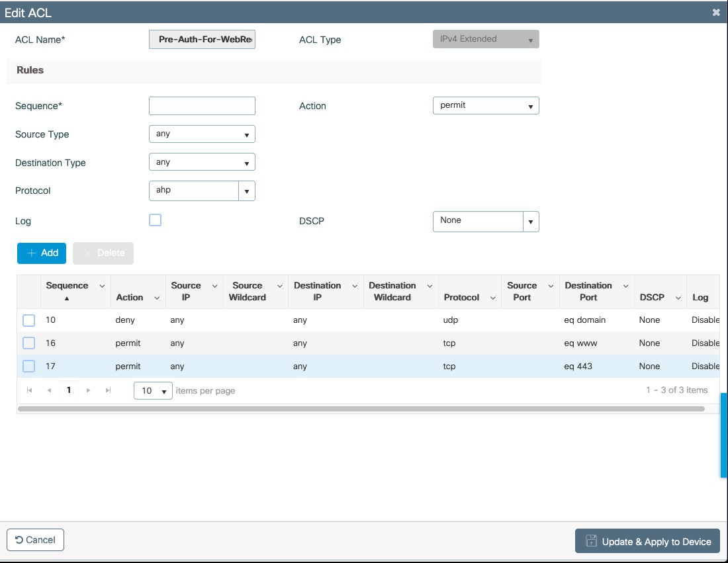Screen dimensions: 728x563
Task: Click the Add rule button
Action: click(x=42, y=253)
